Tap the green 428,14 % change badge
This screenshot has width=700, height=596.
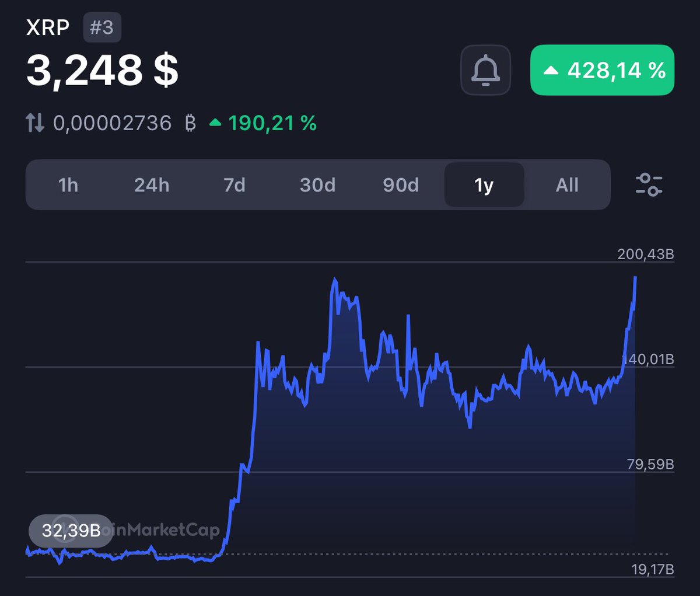602,70
